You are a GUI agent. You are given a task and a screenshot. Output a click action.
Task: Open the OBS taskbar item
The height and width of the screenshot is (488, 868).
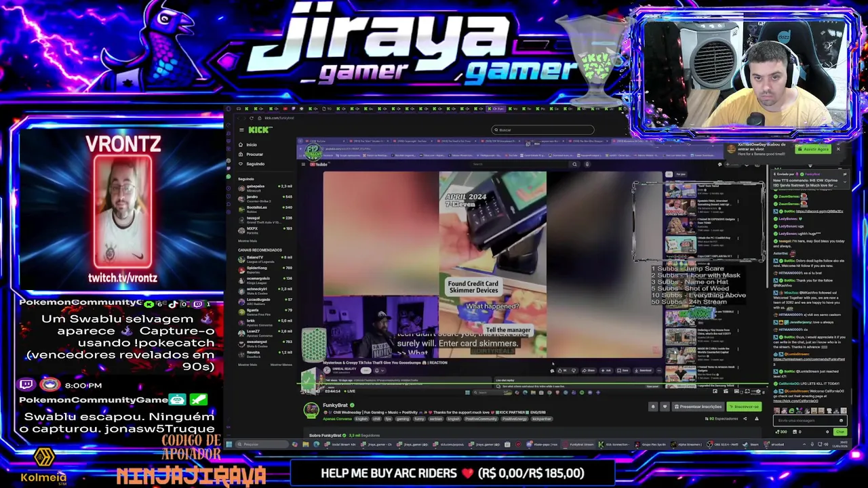pos(724,445)
